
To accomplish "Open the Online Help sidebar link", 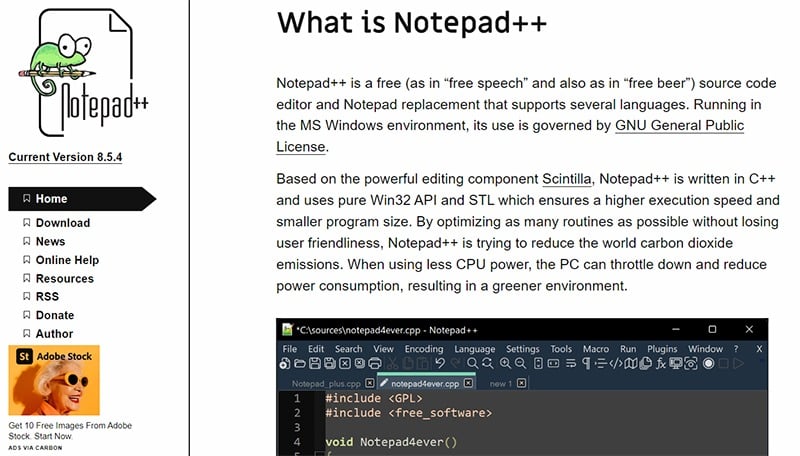I will tap(67, 260).
